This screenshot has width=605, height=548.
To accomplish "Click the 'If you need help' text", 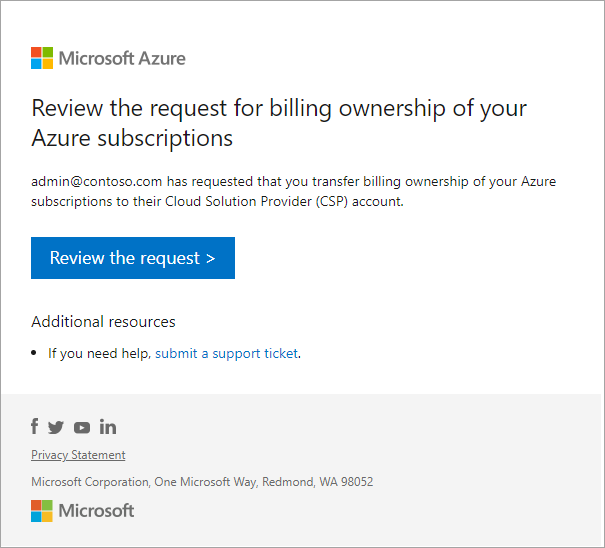I will [100, 353].
